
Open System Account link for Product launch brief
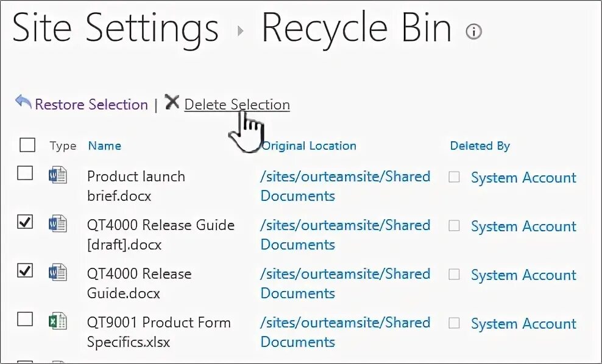(x=523, y=178)
